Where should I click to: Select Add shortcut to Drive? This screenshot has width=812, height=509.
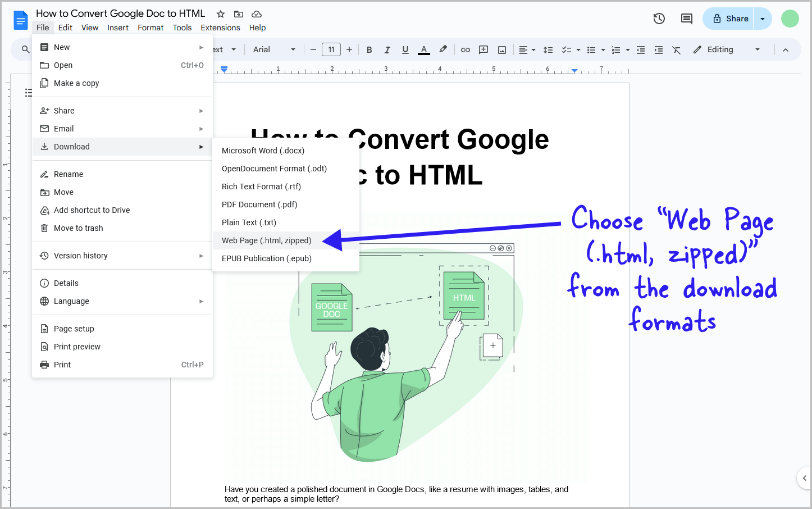pos(122,210)
